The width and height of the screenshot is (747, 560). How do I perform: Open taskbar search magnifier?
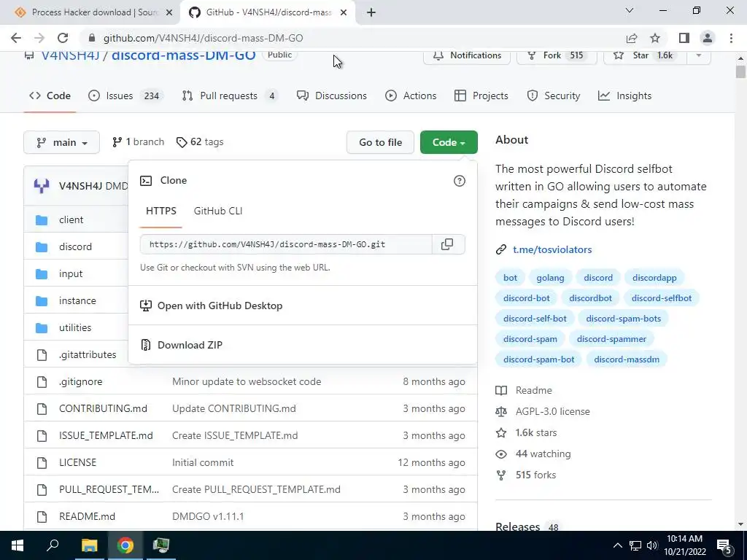[x=53, y=545]
